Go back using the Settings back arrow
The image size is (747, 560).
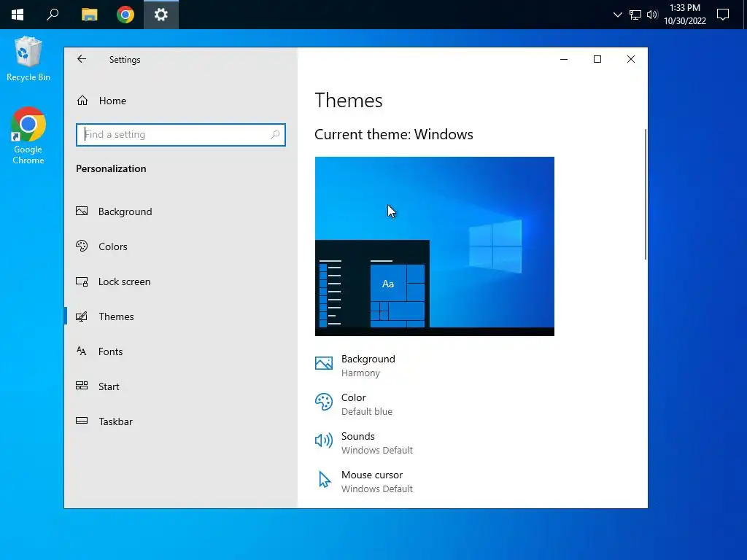click(x=82, y=59)
